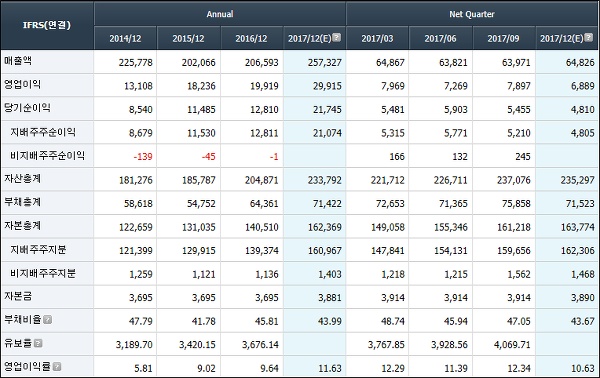Click the 202,066 revenue value
600x378 pixels.
point(199,62)
